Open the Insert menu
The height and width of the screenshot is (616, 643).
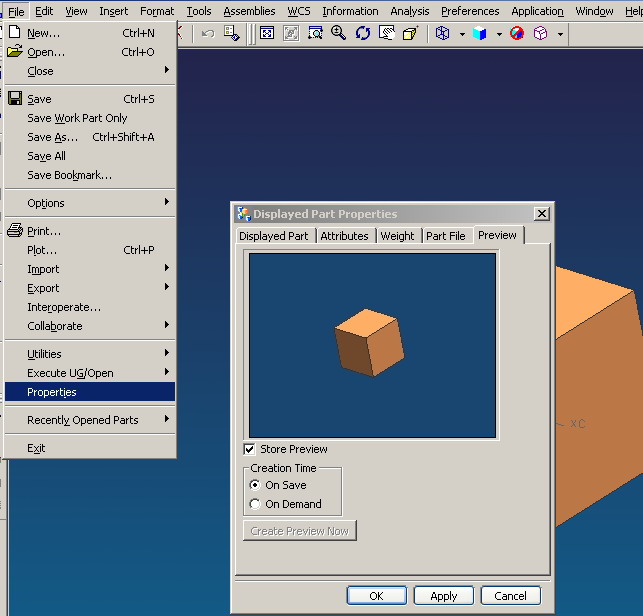[x=114, y=11]
